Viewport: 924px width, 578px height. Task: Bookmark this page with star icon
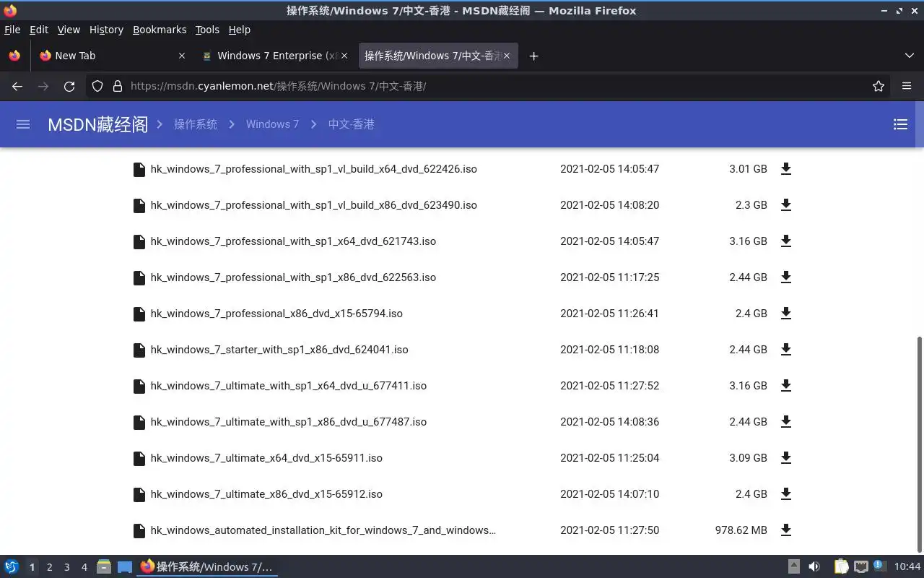point(879,86)
